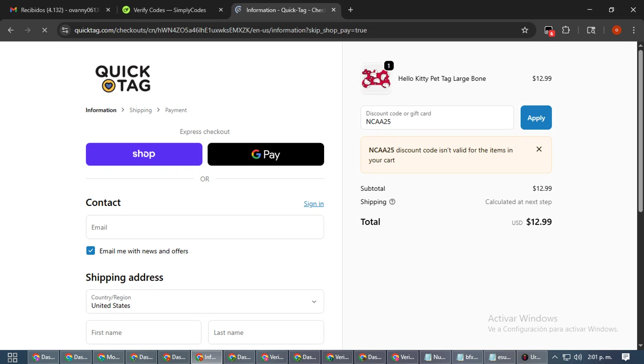Pay with the Google Pay button

pyautogui.click(x=266, y=154)
